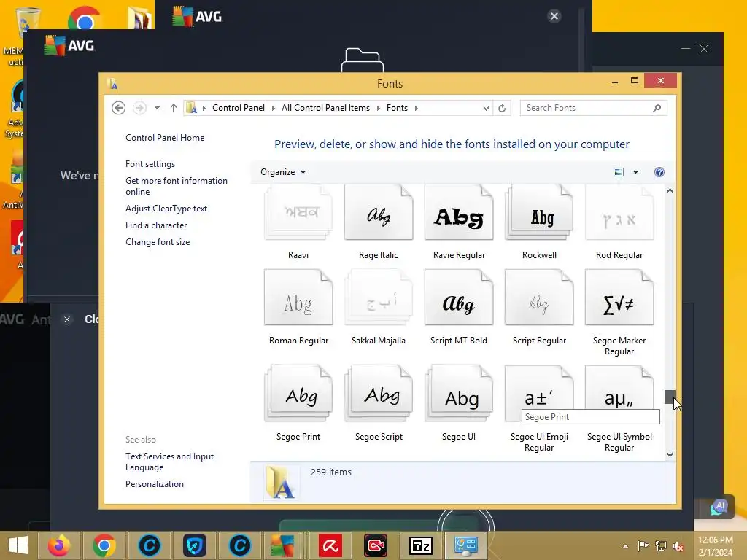
Task: Close the AVG popup with the X button
Action: point(554,16)
